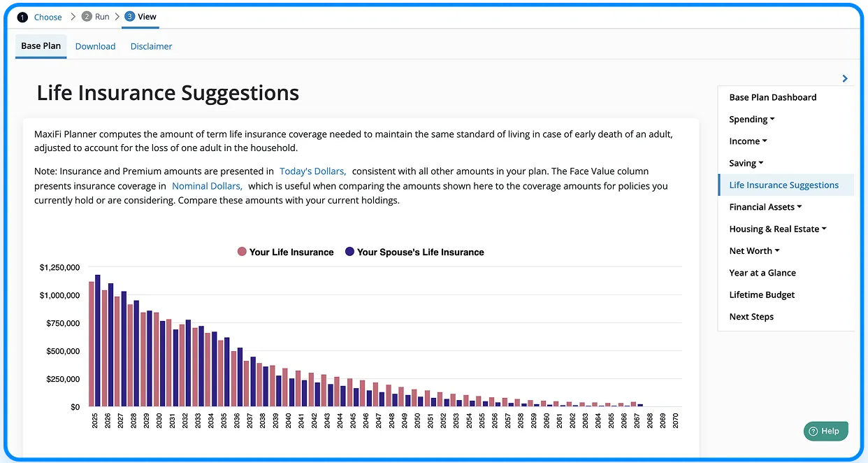Select step 3 View
The width and height of the screenshot is (868, 463).
pos(140,17)
